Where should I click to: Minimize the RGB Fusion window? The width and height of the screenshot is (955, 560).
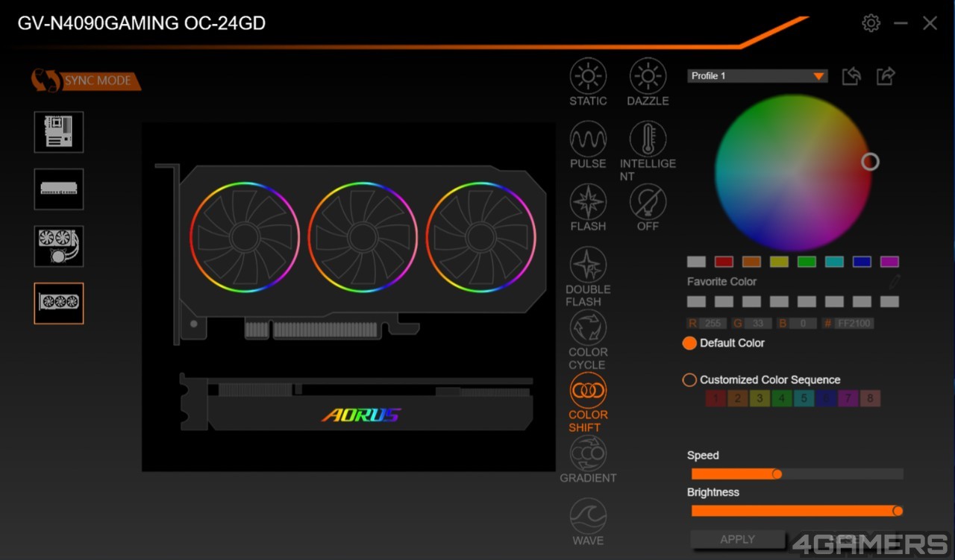click(901, 23)
